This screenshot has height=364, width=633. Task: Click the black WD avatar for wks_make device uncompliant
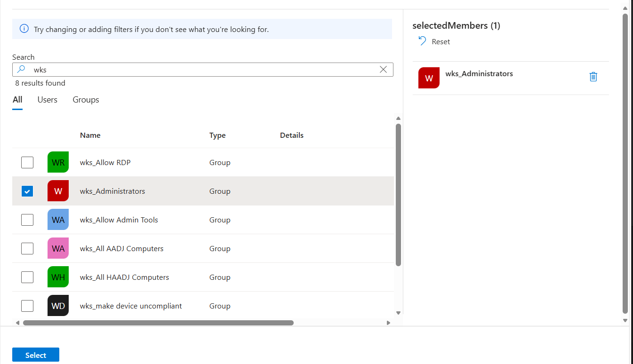58,306
